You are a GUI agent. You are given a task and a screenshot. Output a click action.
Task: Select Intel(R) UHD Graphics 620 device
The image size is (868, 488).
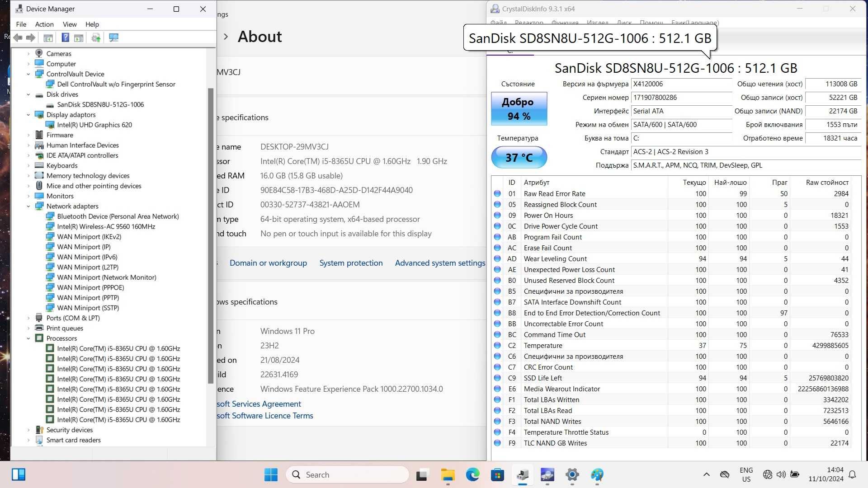94,125
